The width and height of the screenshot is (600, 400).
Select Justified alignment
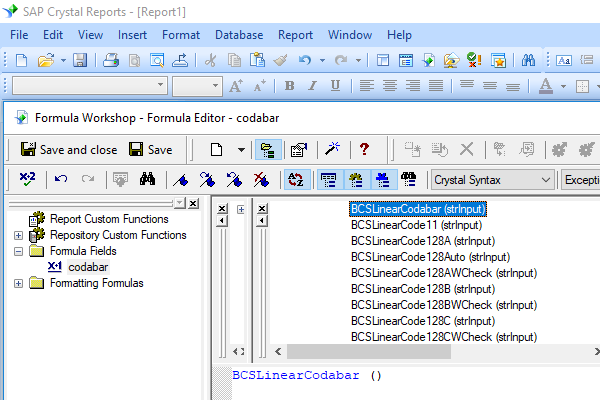point(436,85)
